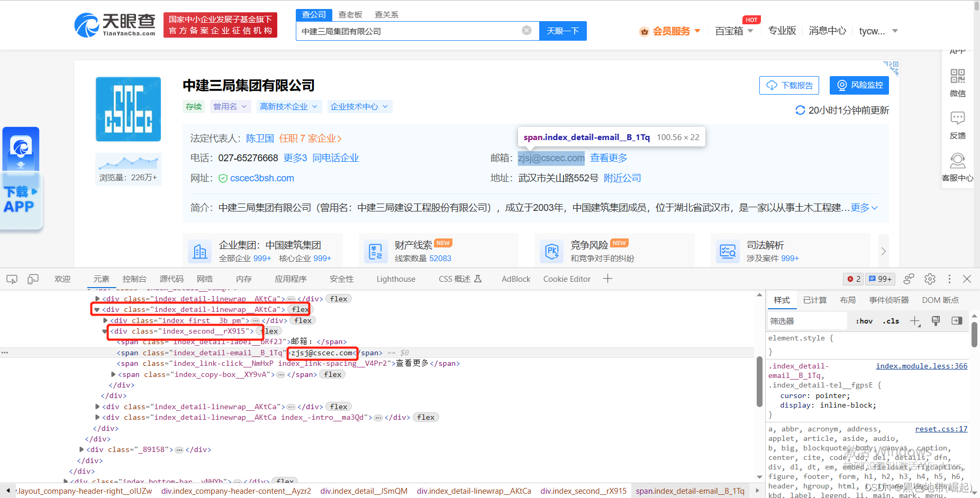Image resolution: width=980 pixels, height=498 pixels.
Task: Click the 反馈 feedback icon
Action: [x=957, y=118]
